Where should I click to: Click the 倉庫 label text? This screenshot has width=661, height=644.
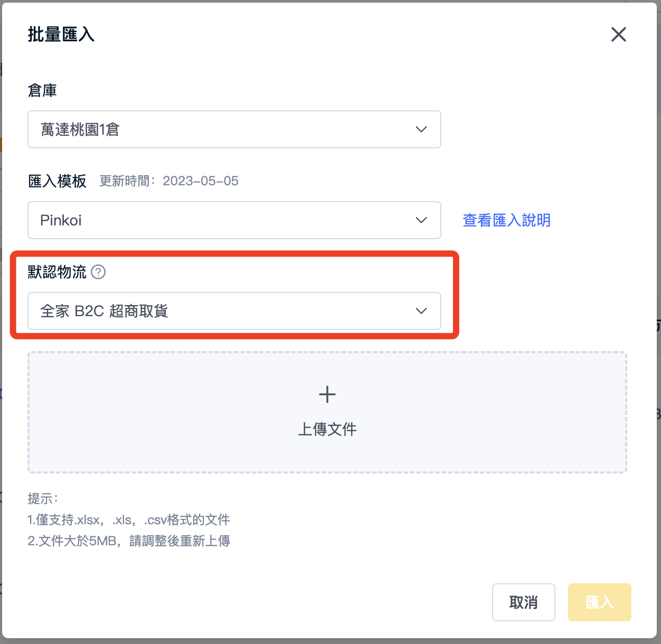point(42,90)
